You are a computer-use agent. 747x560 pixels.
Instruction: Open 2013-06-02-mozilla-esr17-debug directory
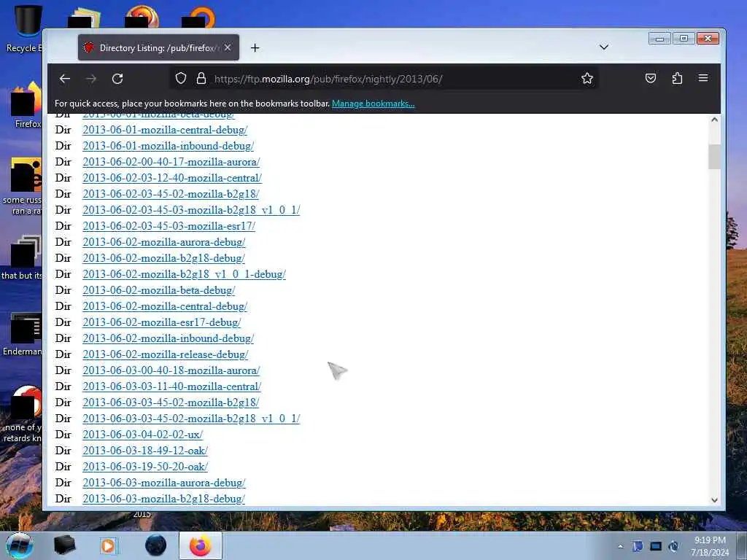click(x=161, y=322)
